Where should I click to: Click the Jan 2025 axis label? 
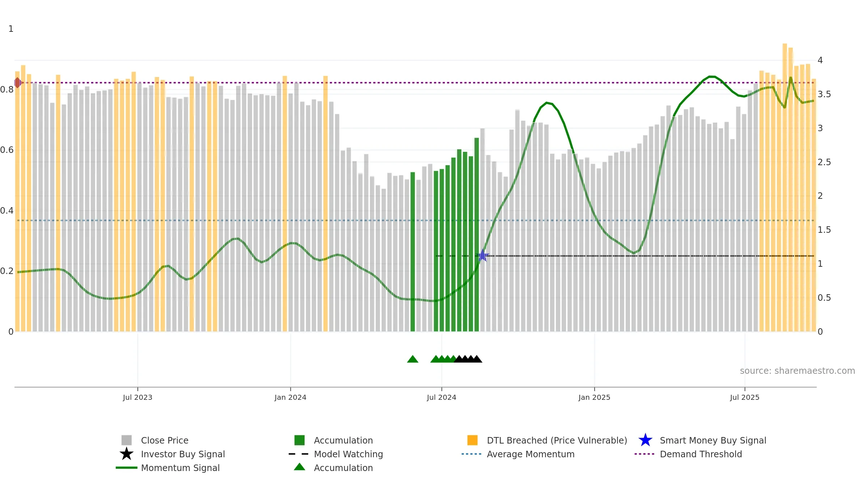point(594,398)
